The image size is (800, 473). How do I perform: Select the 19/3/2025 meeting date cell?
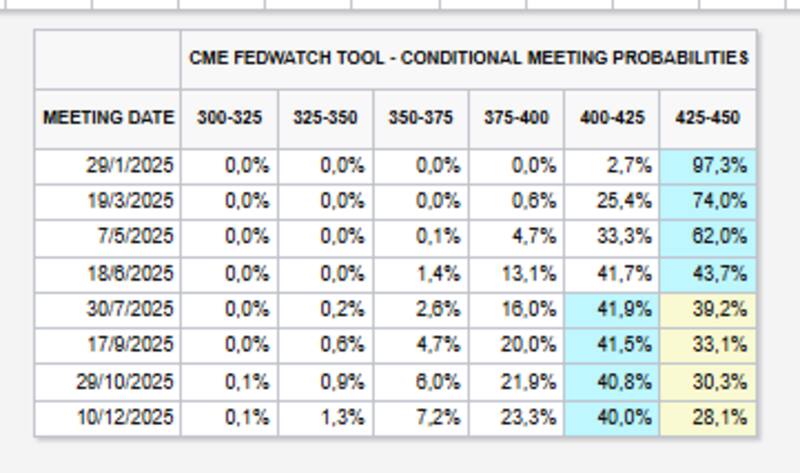129,201
